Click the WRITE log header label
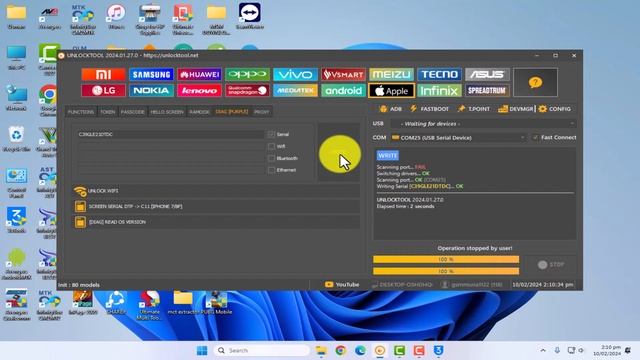Screen dimensions: 640x360 [387, 156]
